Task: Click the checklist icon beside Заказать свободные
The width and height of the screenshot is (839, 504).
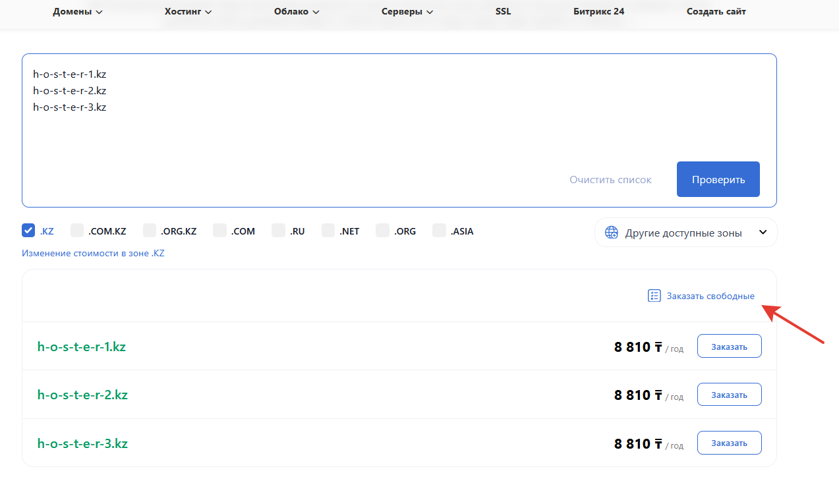Action: [654, 296]
